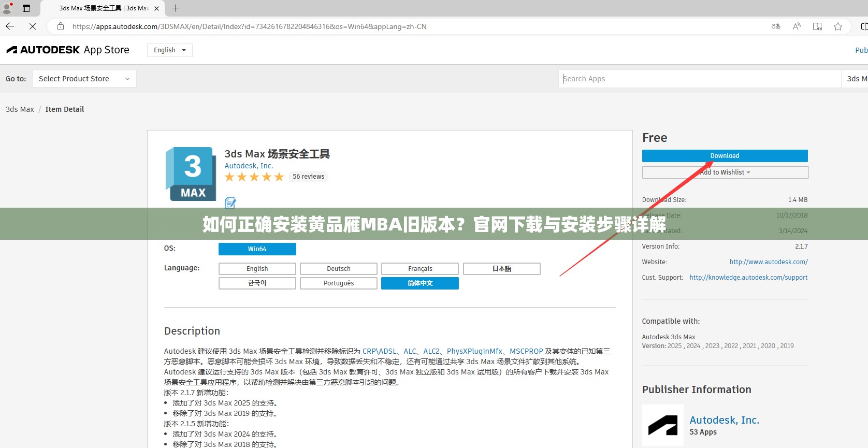
Task: Click the translate page icon
Action: coord(776,26)
